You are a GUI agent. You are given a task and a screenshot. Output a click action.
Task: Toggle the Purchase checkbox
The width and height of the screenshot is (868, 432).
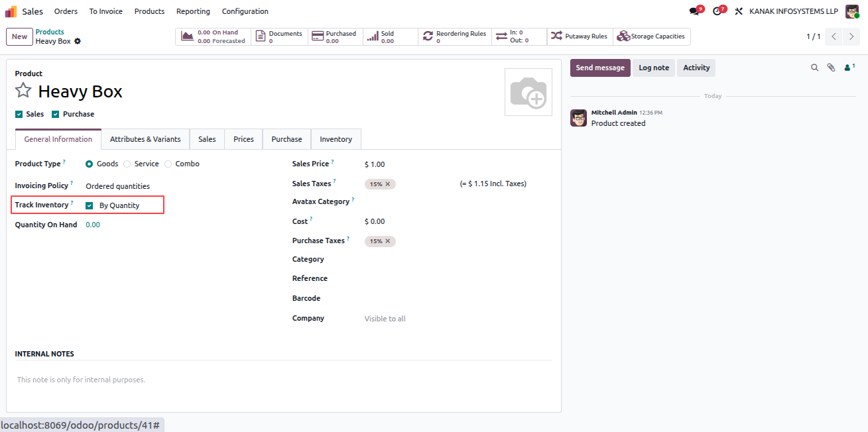click(56, 114)
